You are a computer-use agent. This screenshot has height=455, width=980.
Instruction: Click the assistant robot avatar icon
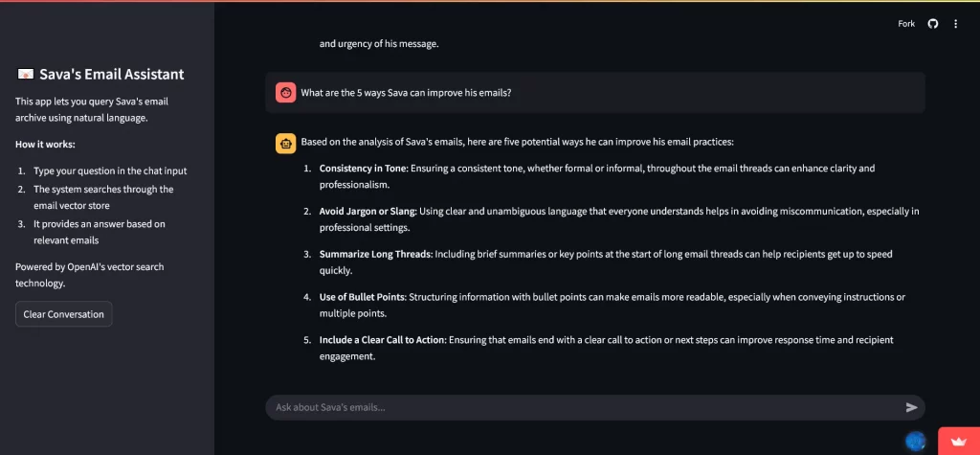(285, 143)
